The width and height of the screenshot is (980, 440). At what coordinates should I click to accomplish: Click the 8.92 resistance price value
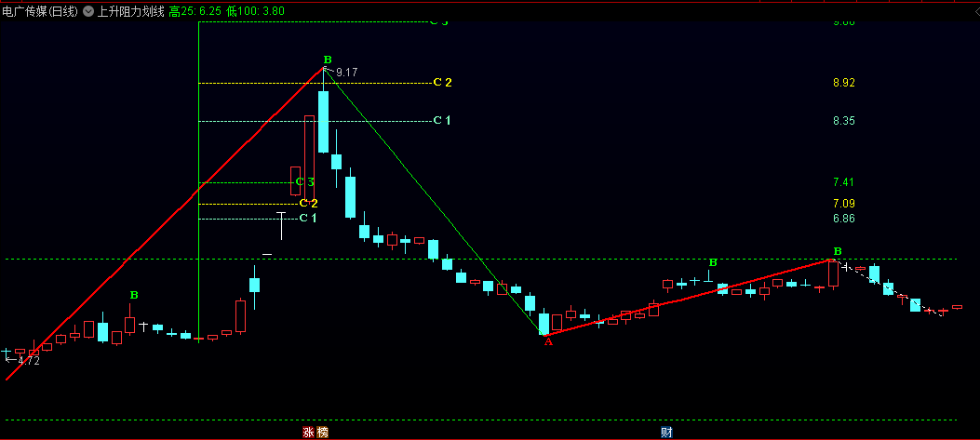pyautogui.click(x=844, y=83)
